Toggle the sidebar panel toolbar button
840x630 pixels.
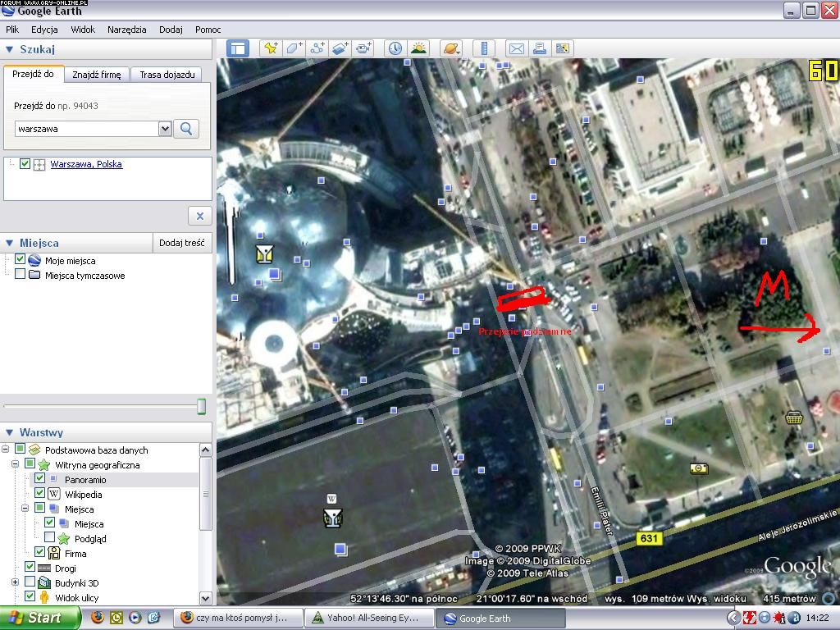[238, 48]
